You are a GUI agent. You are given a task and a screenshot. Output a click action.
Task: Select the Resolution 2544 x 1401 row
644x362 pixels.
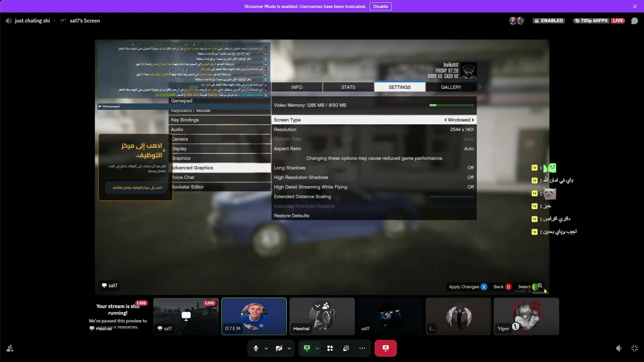click(374, 130)
